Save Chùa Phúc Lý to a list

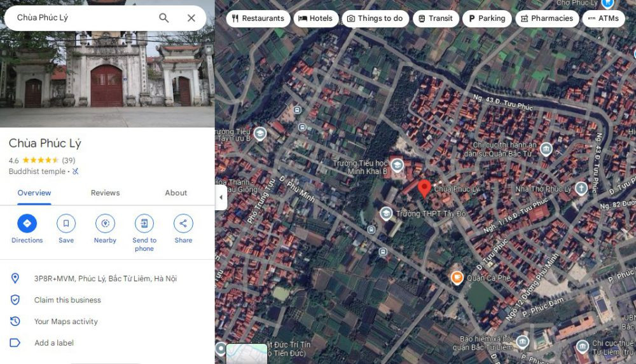click(x=66, y=224)
